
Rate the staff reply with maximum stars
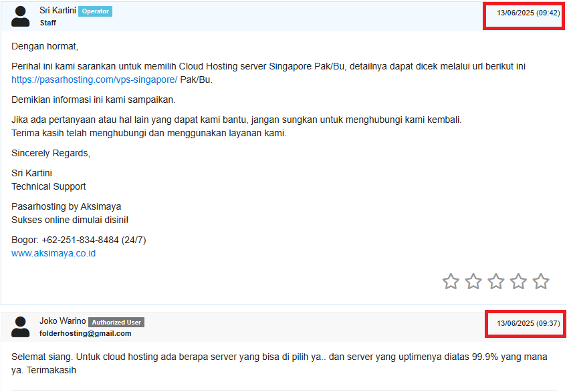pyautogui.click(x=542, y=281)
